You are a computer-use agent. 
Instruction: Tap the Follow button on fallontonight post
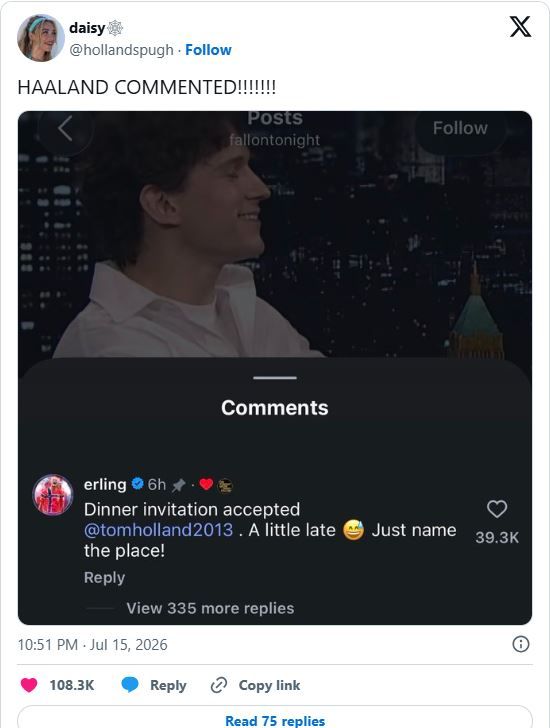[460, 128]
